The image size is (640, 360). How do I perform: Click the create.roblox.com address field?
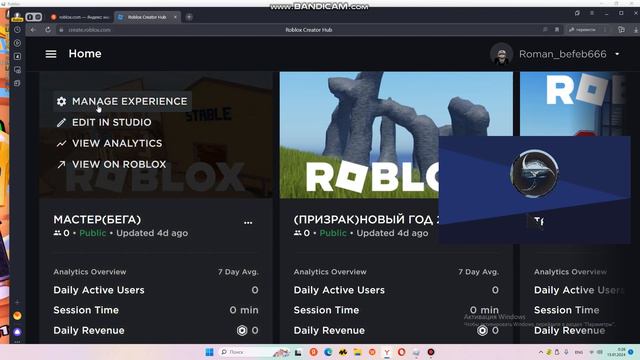(89, 30)
